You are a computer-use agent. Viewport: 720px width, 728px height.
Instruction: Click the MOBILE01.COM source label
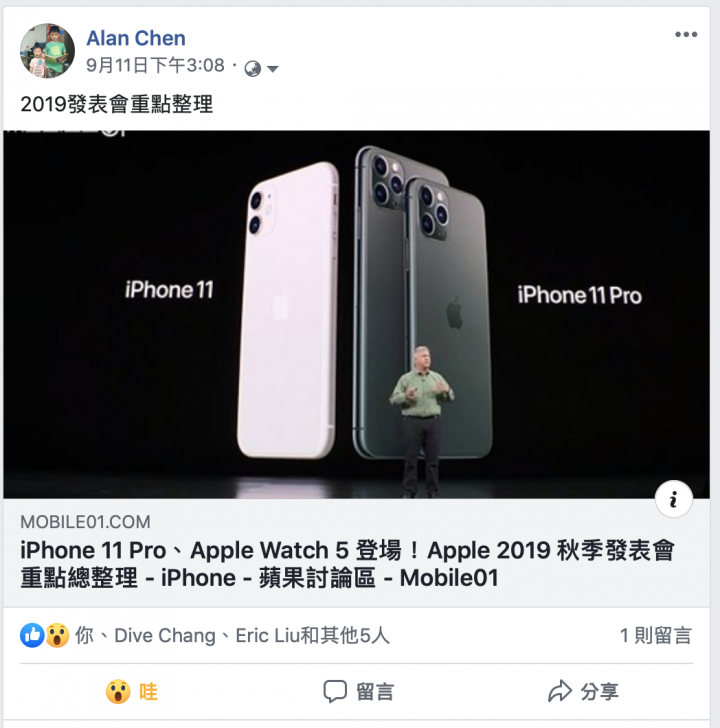(x=85, y=522)
